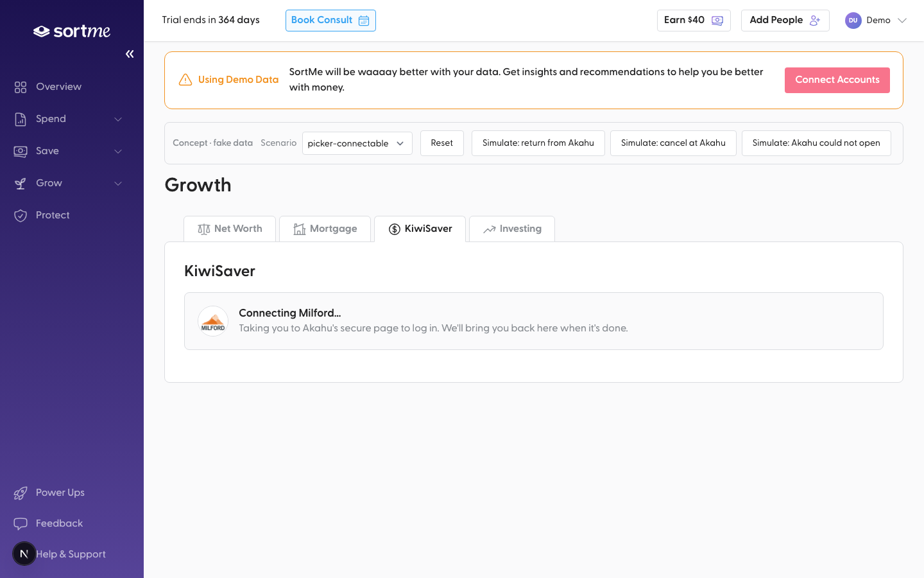Open Help & Support link
Viewport: 924px width, 578px height.
click(71, 554)
